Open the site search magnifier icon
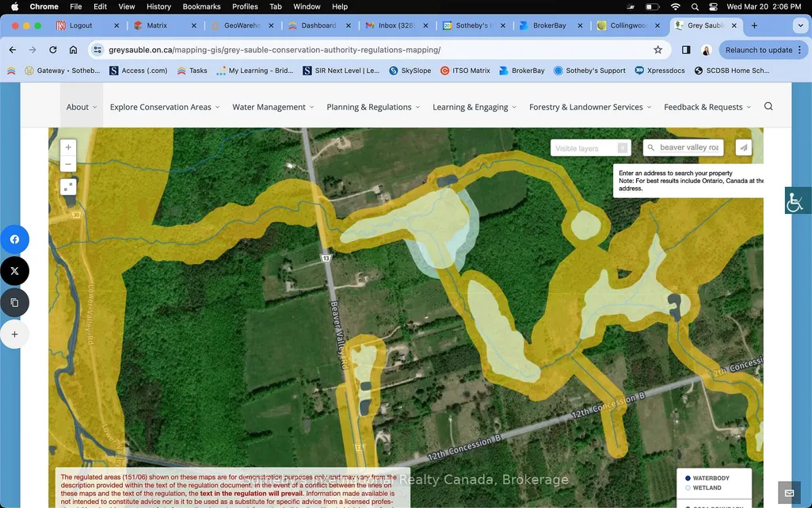 click(x=768, y=106)
